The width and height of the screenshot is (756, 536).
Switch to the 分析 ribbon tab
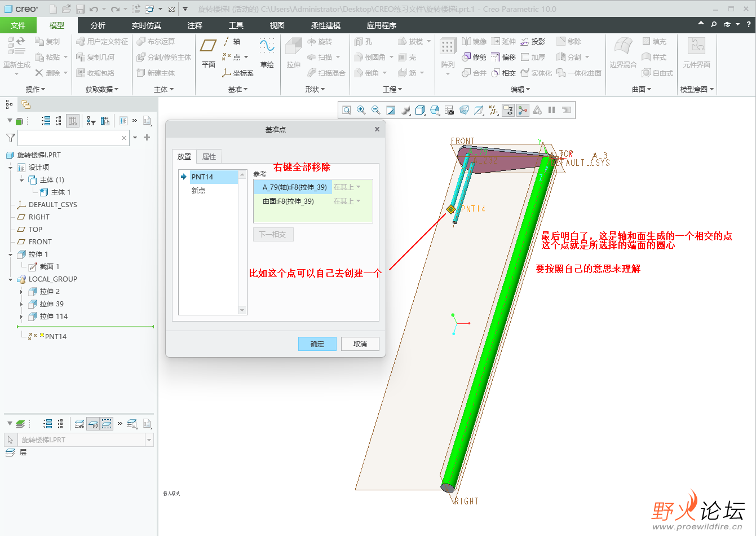pyautogui.click(x=98, y=25)
